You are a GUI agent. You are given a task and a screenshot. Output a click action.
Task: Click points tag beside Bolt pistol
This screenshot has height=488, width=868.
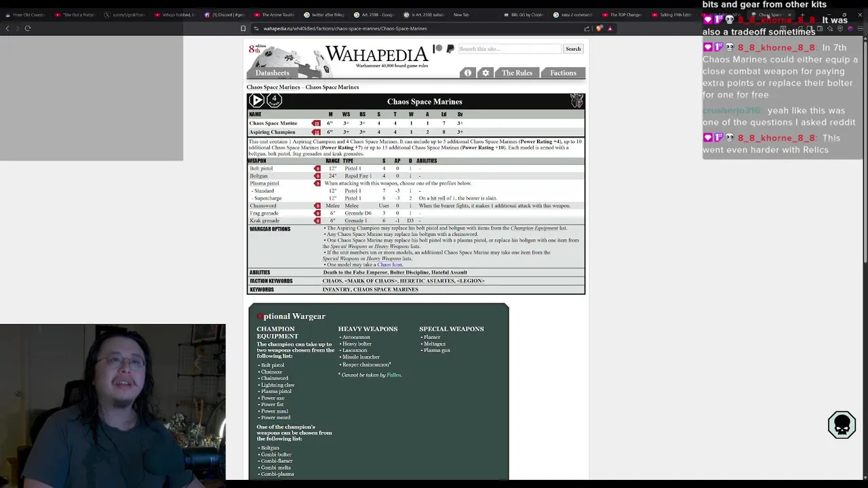coord(317,168)
